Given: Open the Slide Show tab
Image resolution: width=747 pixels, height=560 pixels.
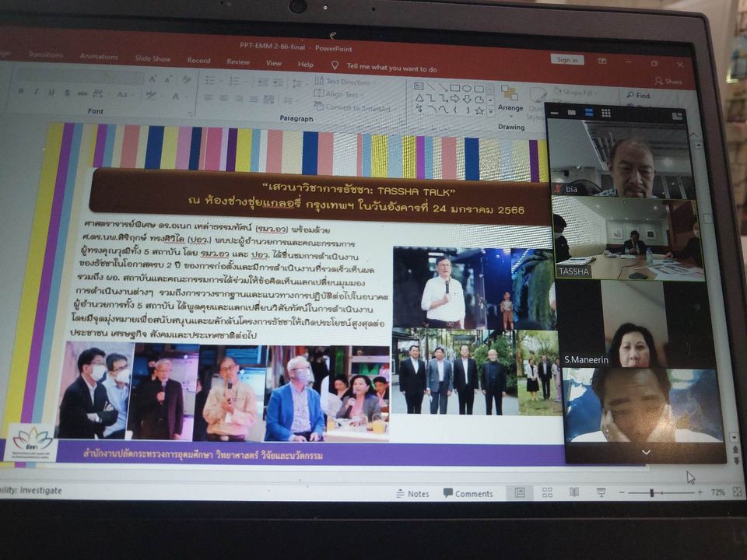Looking at the screenshot, I should [153, 59].
